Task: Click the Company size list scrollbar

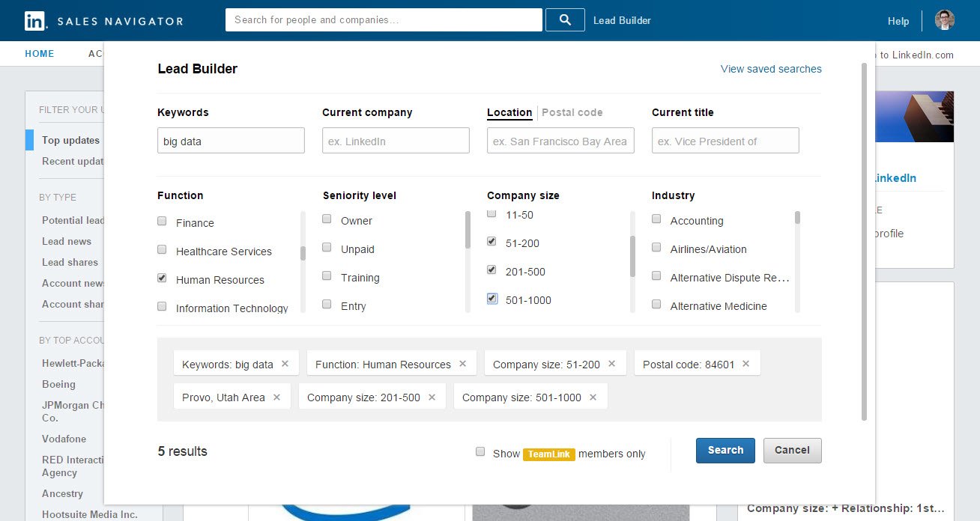Action: click(x=632, y=256)
